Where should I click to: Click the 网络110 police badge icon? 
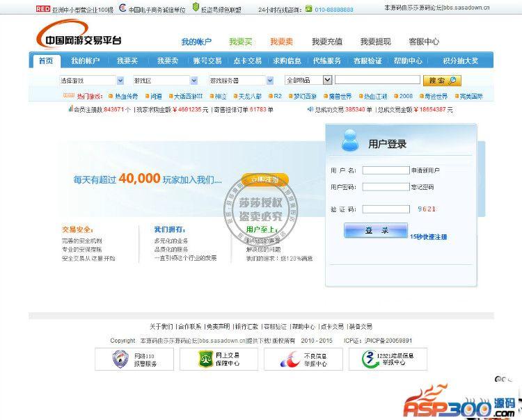point(120,359)
